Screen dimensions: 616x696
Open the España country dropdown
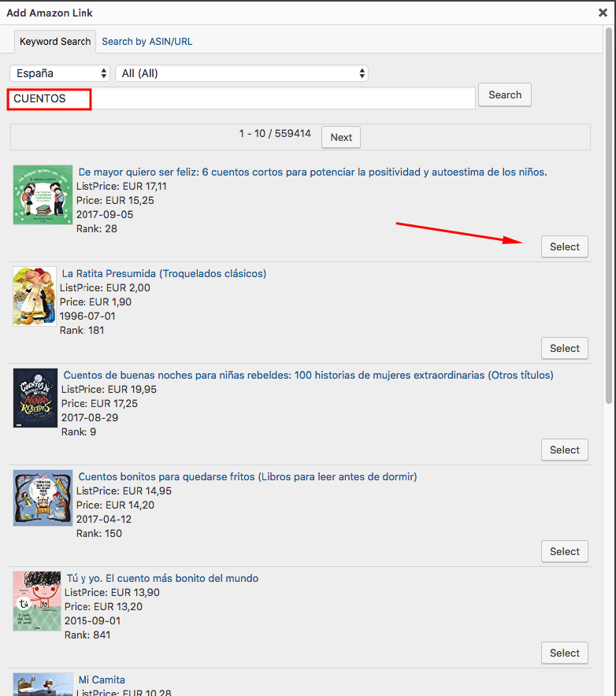pos(60,73)
